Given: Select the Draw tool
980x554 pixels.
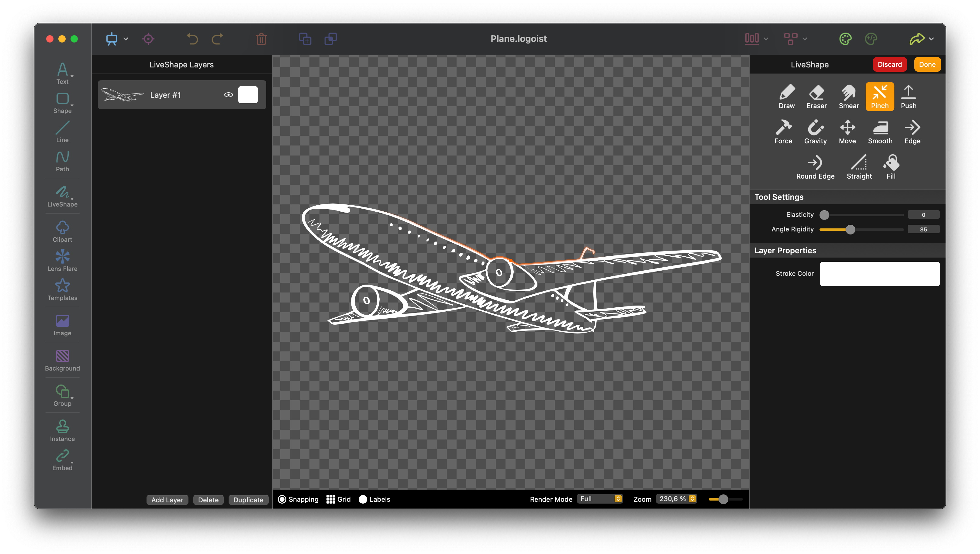Looking at the screenshot, I should 786,97.
